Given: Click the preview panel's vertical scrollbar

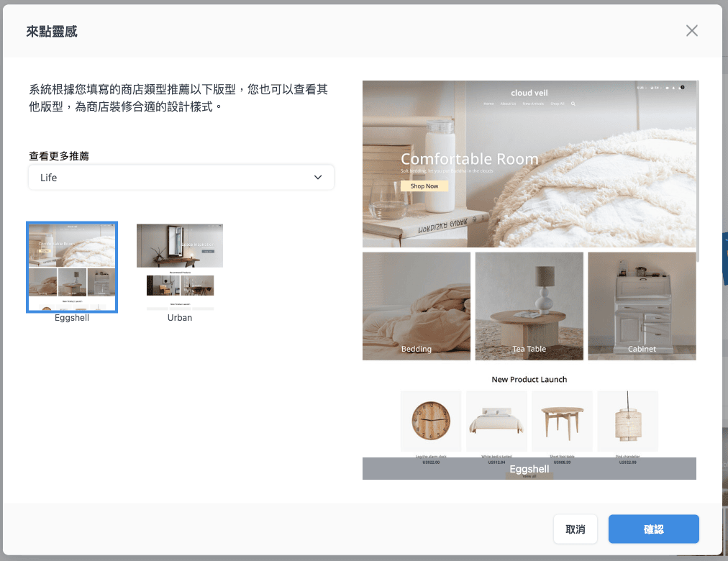Looking at the screenshot, I should (699, 173).
